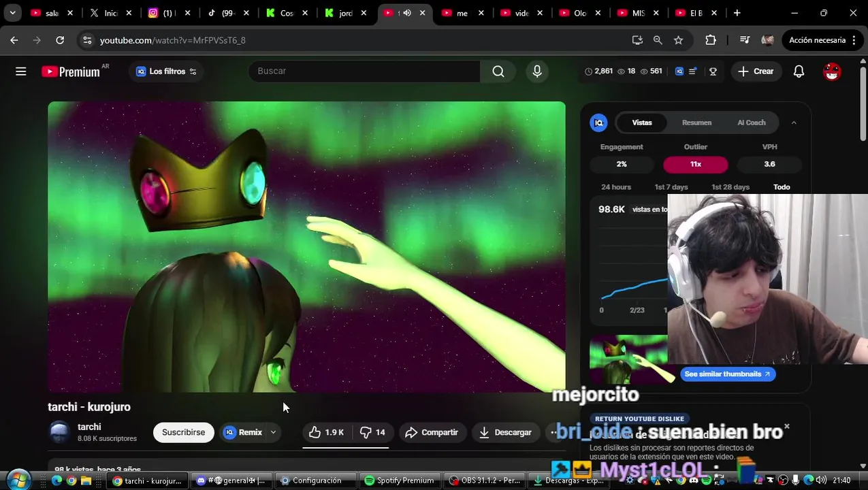Click the install/cast screen icon in address bar
The height and width of the screenshot is (490, 868).
point(637,40)
